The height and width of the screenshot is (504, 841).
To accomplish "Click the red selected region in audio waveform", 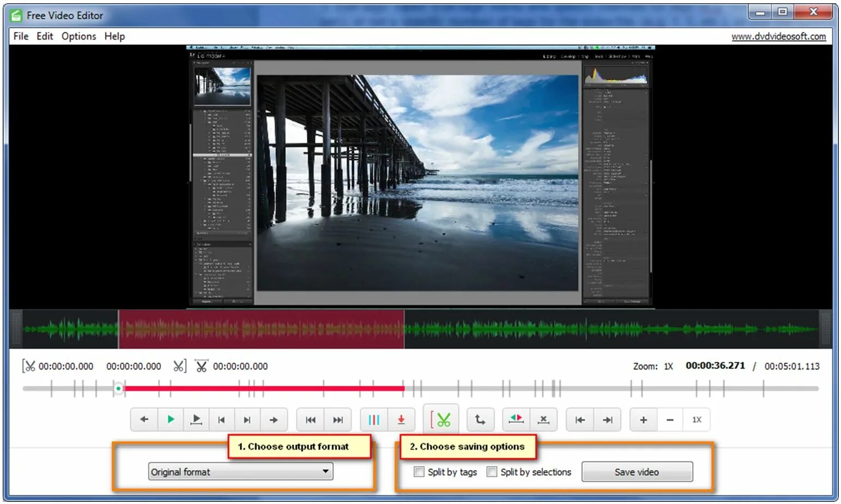I will (261, 329).
